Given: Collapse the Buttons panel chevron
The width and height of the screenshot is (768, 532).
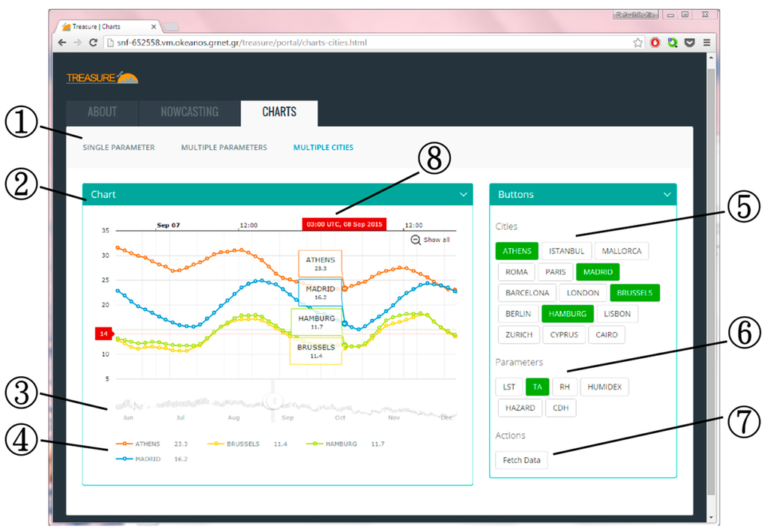Looking at the screenshot, I should pos(667,195).
